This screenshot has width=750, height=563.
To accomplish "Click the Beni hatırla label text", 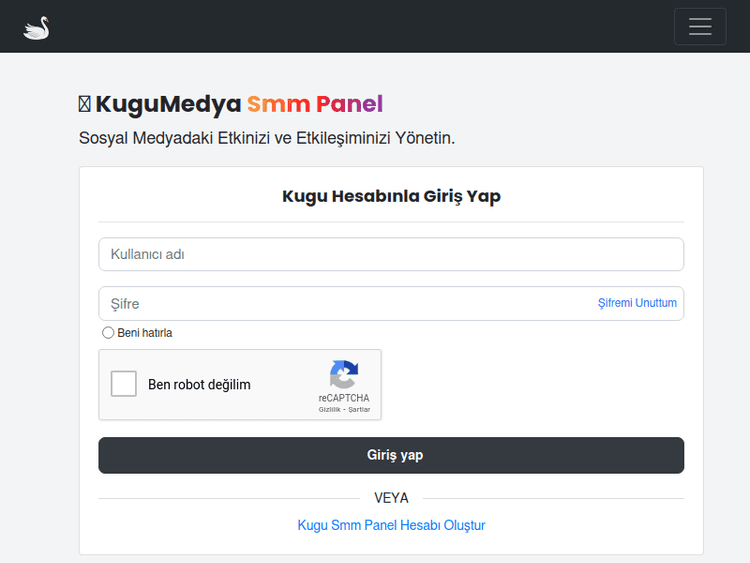I will point(144,333).
